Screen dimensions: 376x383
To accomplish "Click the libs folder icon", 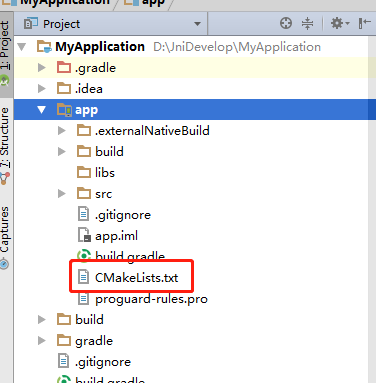I will tap(84, 172).
